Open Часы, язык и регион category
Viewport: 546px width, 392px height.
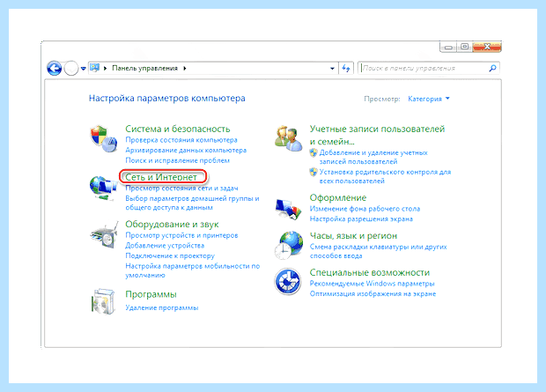tap(353, 236)
